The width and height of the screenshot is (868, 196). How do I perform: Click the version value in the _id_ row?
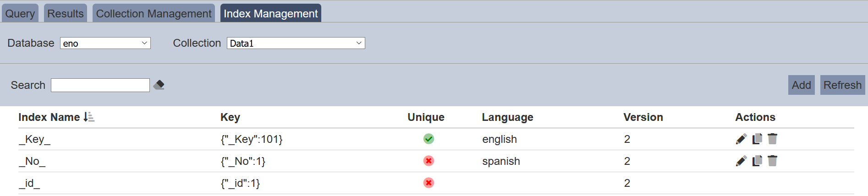(627, 183)
